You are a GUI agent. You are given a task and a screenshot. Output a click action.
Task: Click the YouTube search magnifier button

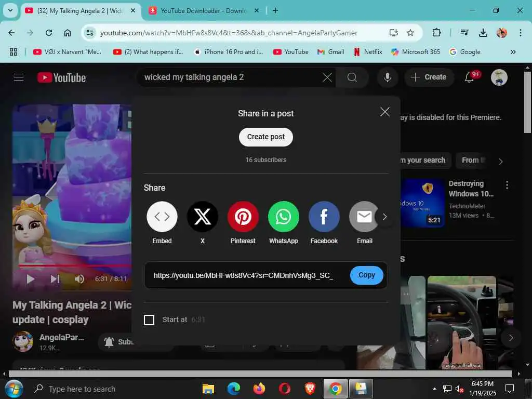tap(352, 77)
